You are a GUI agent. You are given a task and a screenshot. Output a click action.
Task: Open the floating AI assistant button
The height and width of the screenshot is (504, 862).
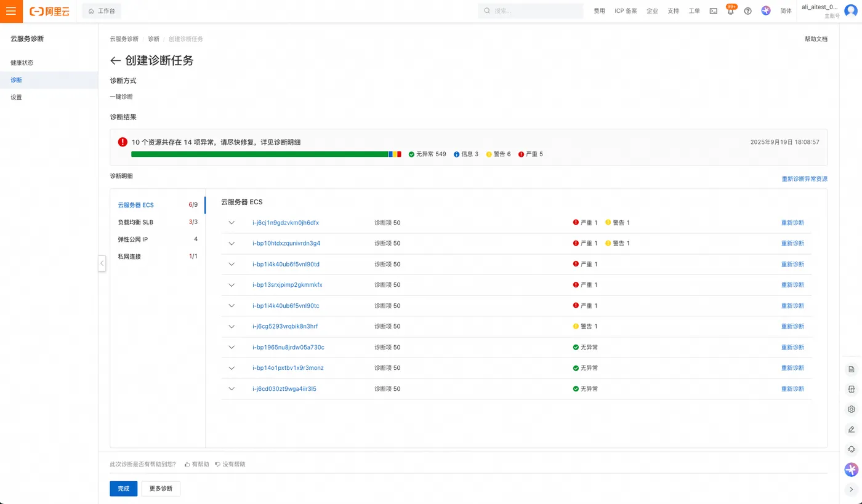tap(852, 470)
